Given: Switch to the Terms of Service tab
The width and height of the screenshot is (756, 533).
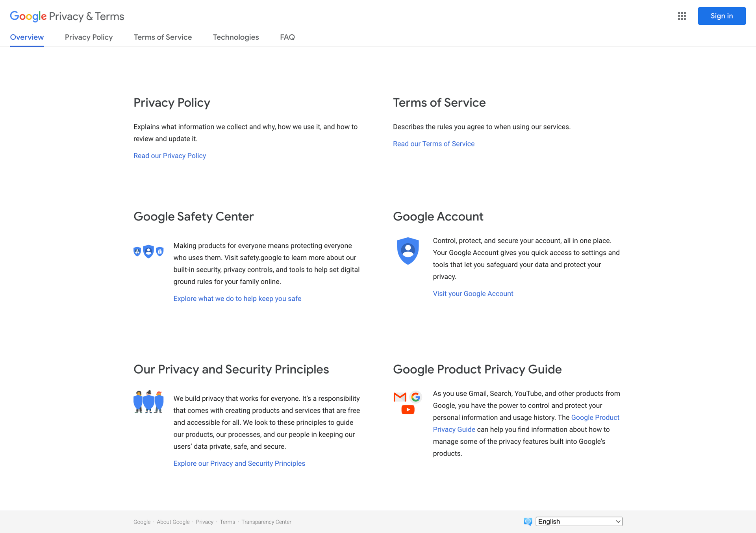Looking at the screenshot, I should click(163, 37).
